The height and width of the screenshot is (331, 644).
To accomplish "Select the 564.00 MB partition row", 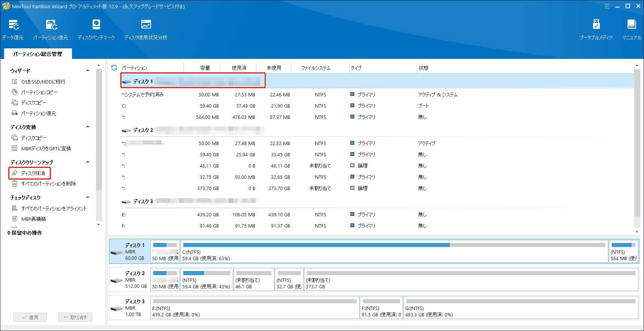I will (377, 117).
